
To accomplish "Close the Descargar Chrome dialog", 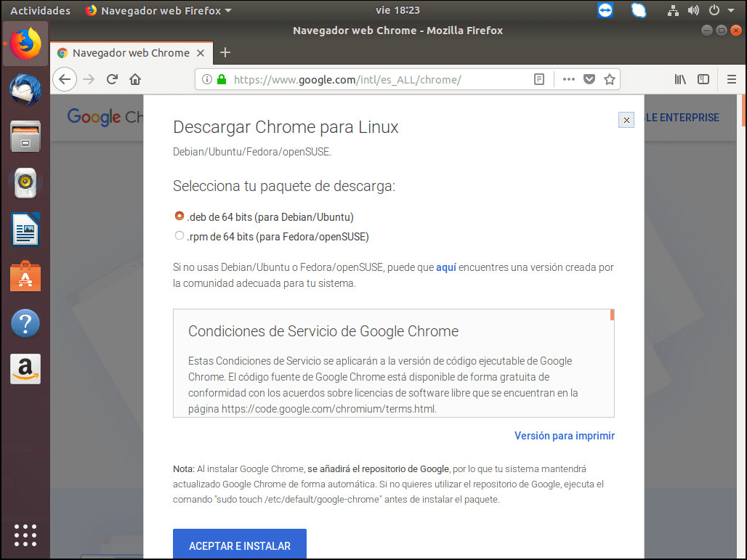I will pyautogui.click(x=626, y=120).
